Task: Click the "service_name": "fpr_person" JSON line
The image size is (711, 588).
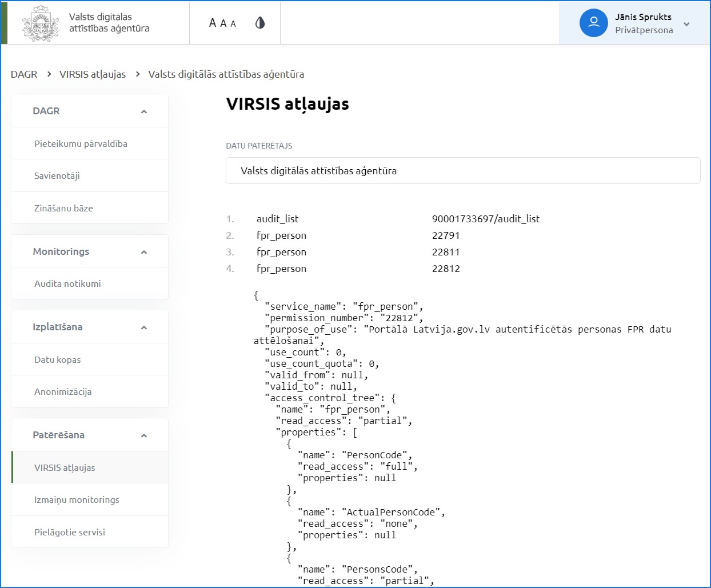Action: pyautogui.click(x=344, y=306)
